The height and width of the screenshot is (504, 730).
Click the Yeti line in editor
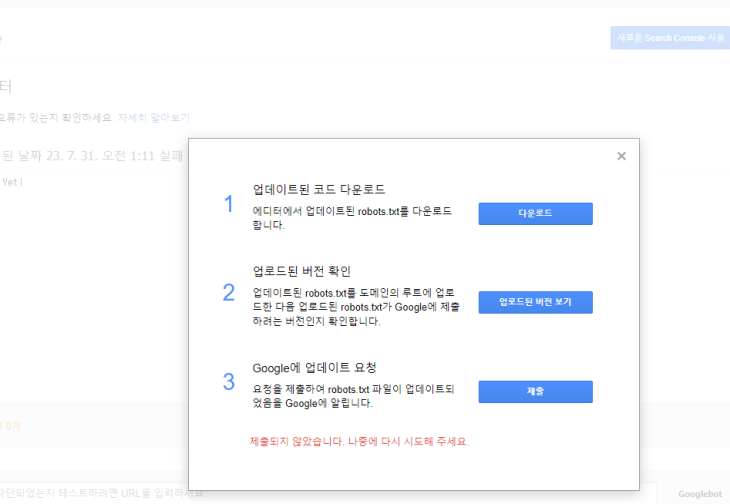point(12,182)
